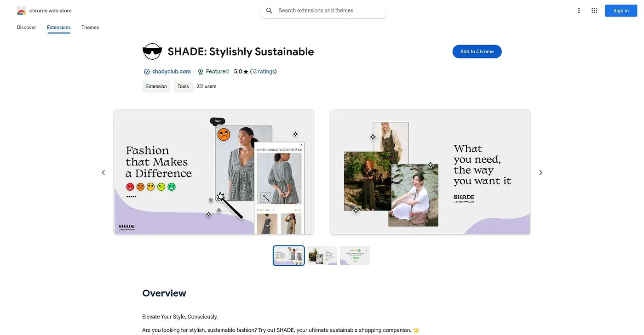Open the Google apps grid
Screen dimensions: 644x335
[x=594, y=11]
